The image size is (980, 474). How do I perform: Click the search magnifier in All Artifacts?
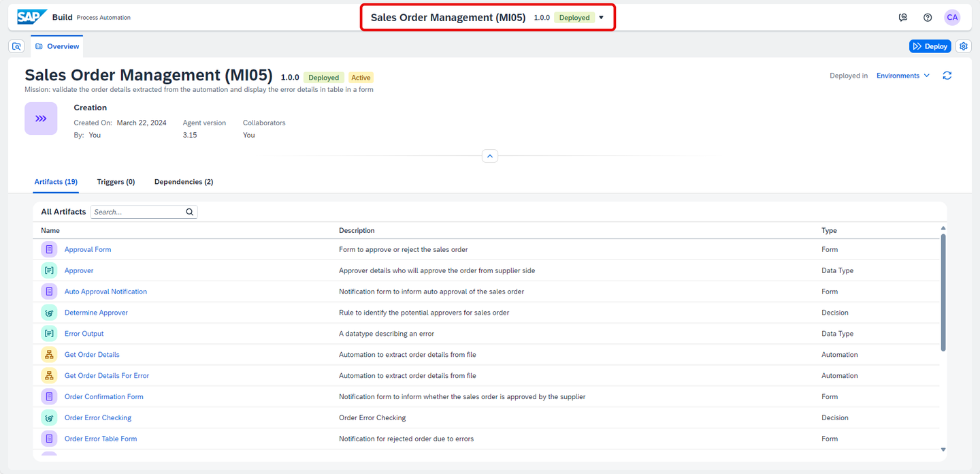(190, 212)
